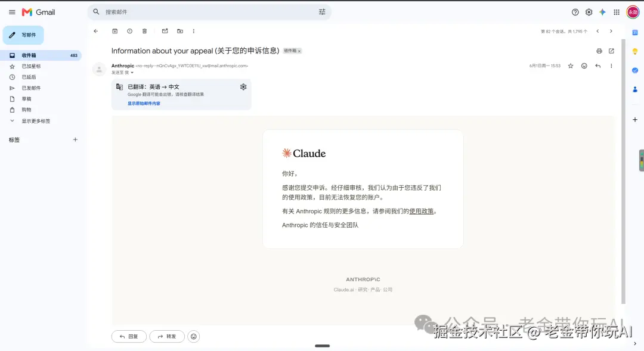The width and height of the screenshot is (644, 351).
Task: Expand the 发送至 我 recipient details
Action: pyautogui.click(x=132, y=73)
